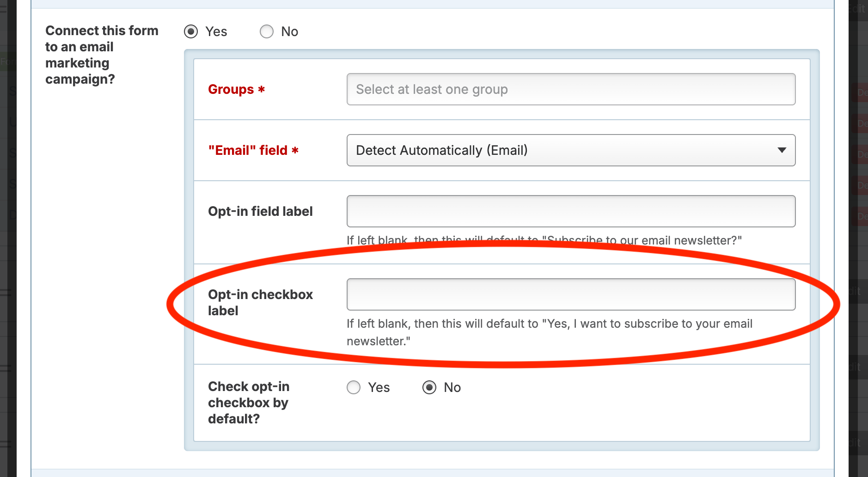Select Yes for connecting form to email campaign

(x=191, y=31)
